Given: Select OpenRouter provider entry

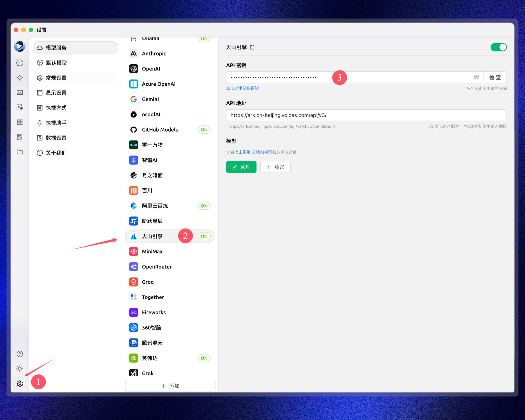Looking at the screenshot, I should [157, 267].
